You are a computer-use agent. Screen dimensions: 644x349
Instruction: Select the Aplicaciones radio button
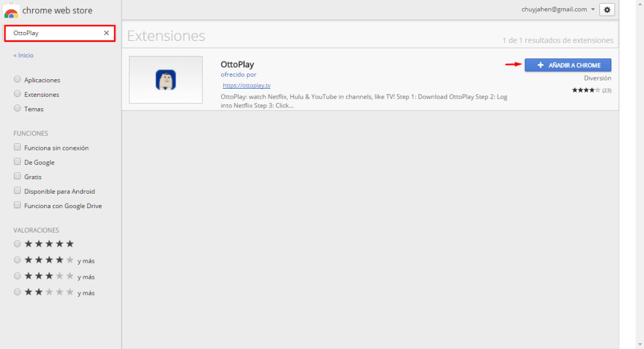coord(17,79)
